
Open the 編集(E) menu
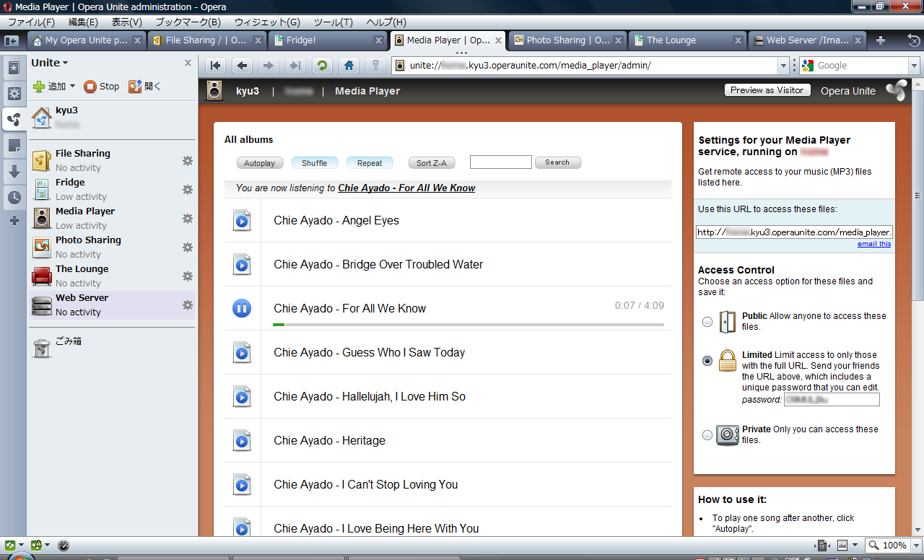tap(83, 22)
